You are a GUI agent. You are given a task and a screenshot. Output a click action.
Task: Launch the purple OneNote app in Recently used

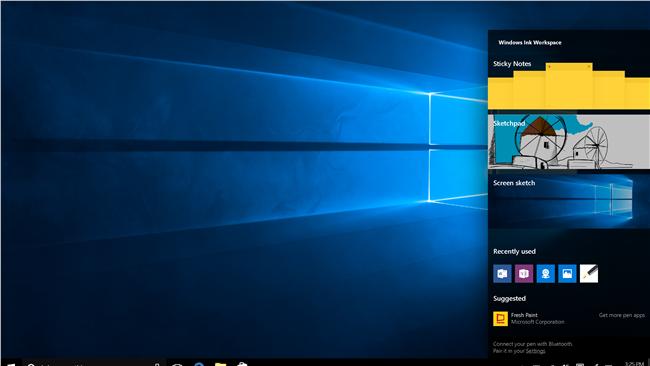(x=524, y=274)
